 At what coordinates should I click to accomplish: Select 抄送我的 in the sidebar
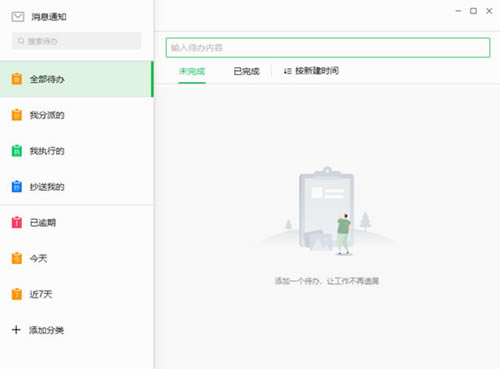pos(76,187)
